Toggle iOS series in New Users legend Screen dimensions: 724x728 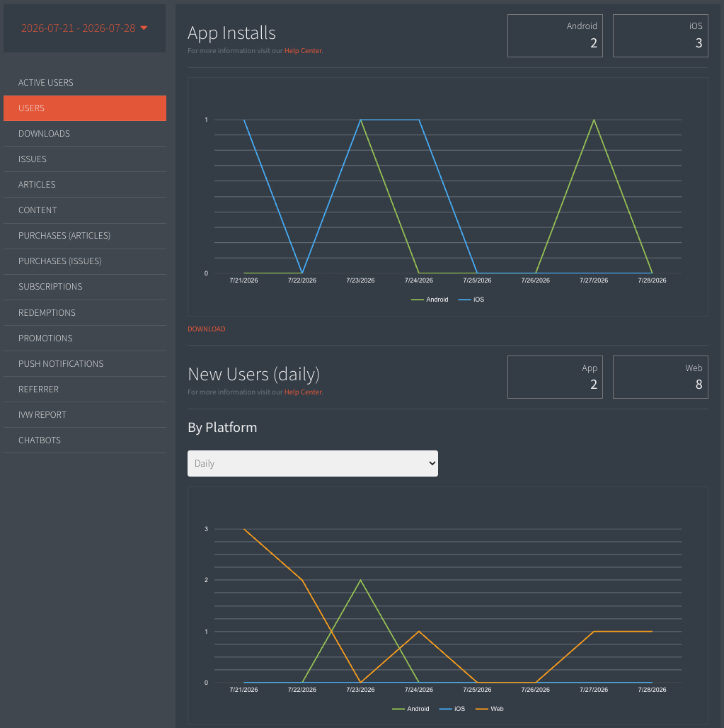click(x=452, y=709)
